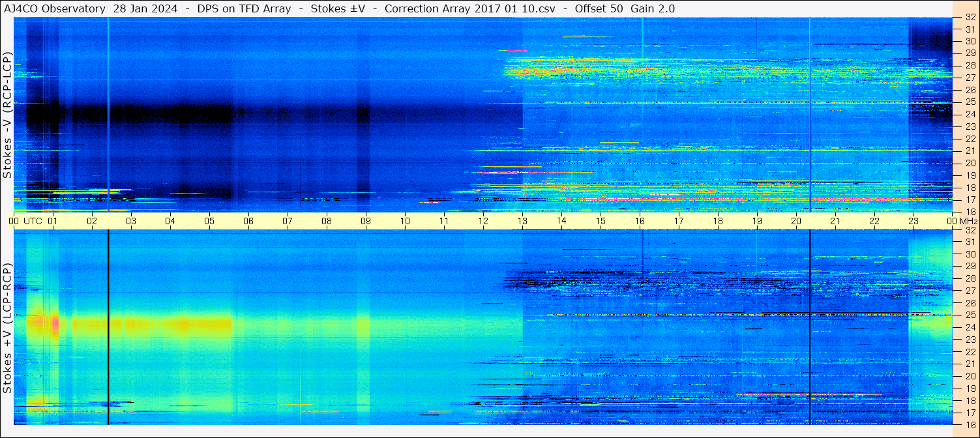Click the Stokes +V (LCP-RCP) axis label
This screenshot has width=980, height=438.
tap(7, 329)
